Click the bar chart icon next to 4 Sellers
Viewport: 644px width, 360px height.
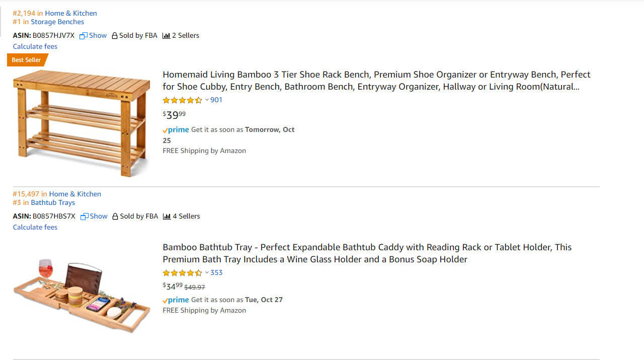tap(167, 217)
